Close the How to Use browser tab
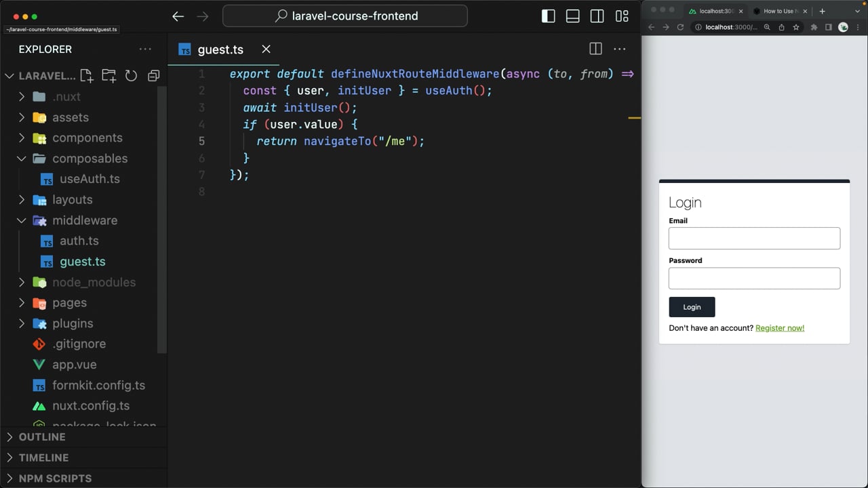The image size is (868, 488). click(x=805, y=11)
